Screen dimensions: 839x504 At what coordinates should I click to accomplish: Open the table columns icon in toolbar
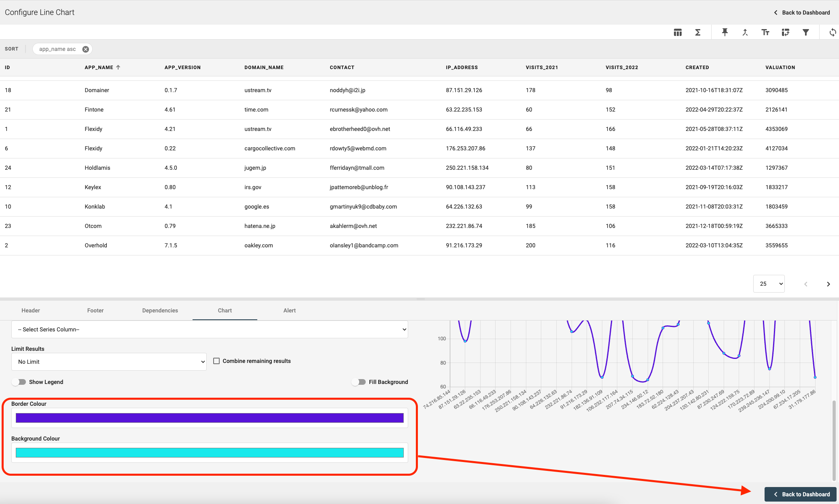[678, 32]
